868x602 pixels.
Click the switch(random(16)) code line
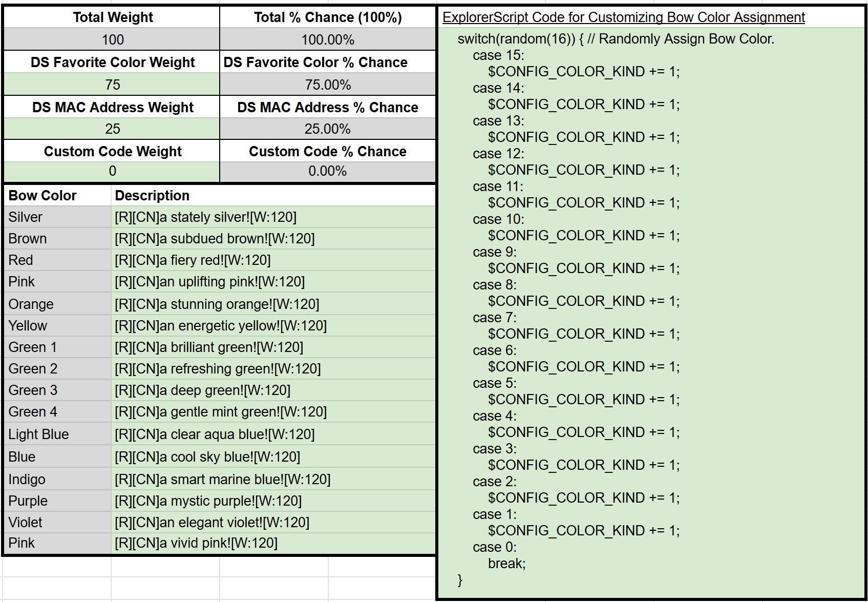[616, 39]
